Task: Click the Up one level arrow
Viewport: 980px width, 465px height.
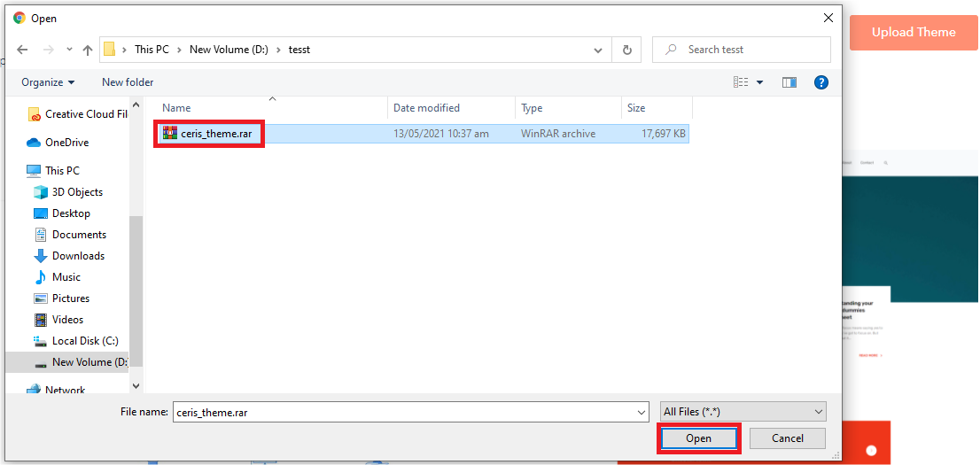Action: (88, 50)
